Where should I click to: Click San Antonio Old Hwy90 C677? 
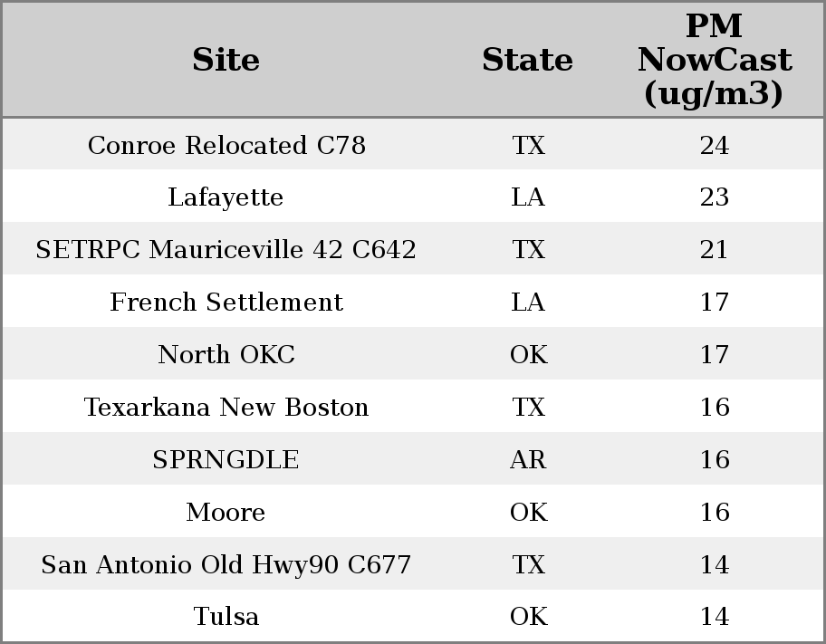coord(226,565)
